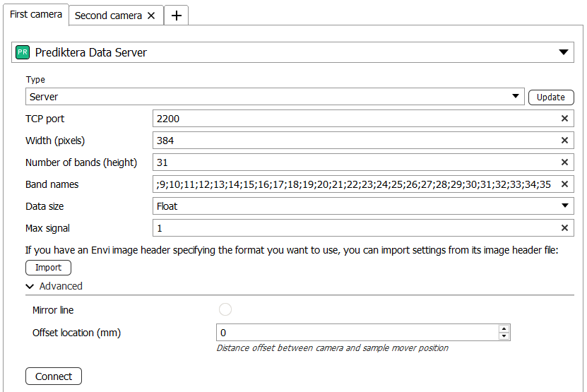Clear the Max signal value with X

pos(564,227)
